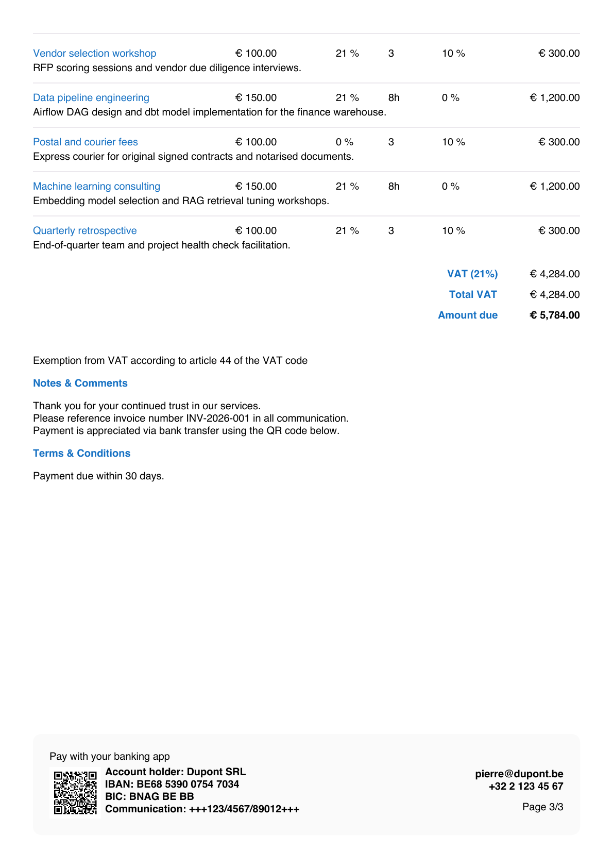Click the Page 3/3 indicator
The image size is (613, 868).
pos(543,807)
